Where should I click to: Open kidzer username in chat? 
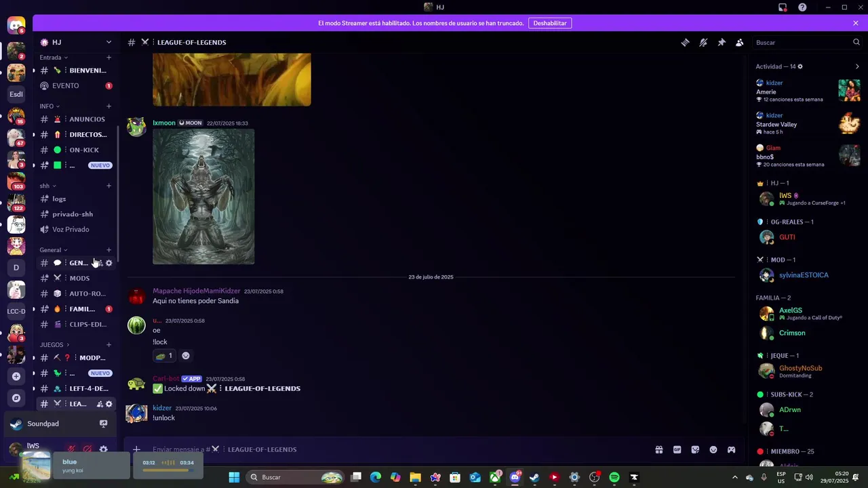[162, 408]
